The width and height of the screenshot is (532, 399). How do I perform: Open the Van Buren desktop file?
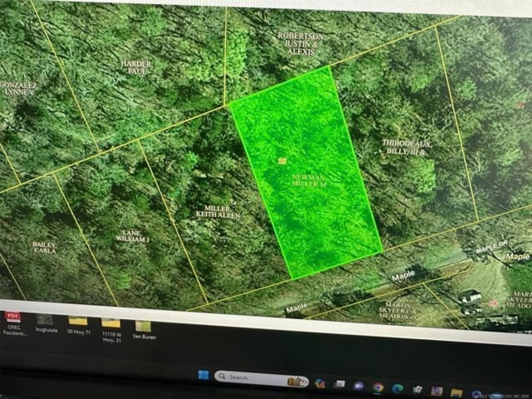(x=142, y=325)
